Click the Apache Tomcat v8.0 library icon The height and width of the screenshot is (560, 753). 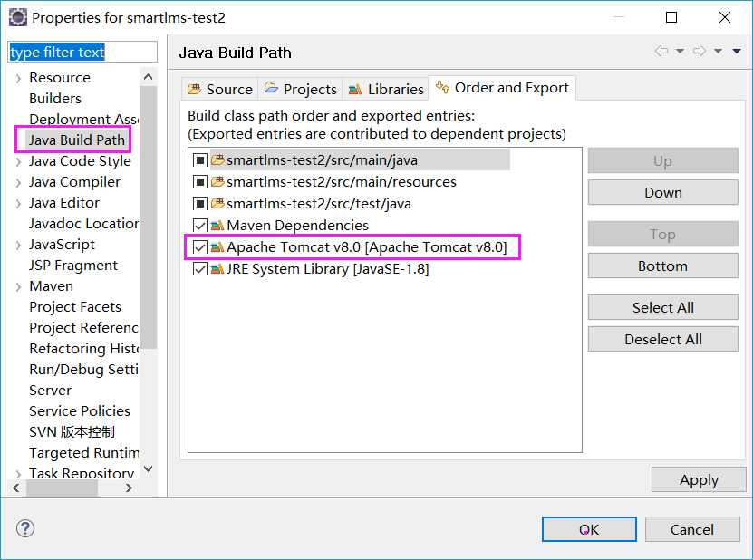217,247
